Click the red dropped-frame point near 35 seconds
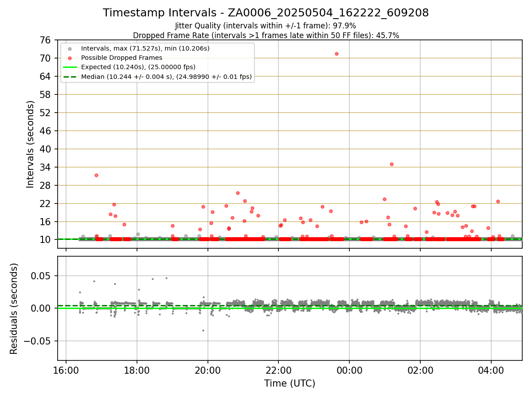Screen dimensions: 532x399 tap(391, 164)
